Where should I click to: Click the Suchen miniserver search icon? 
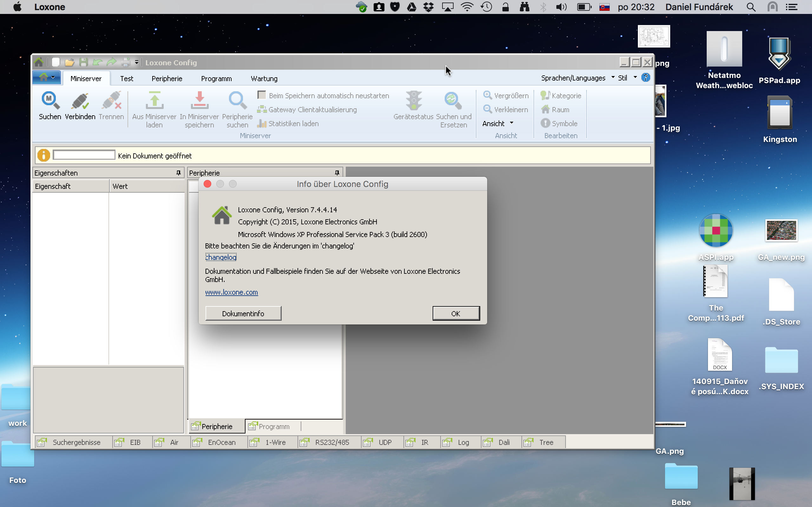click(50, 100)
